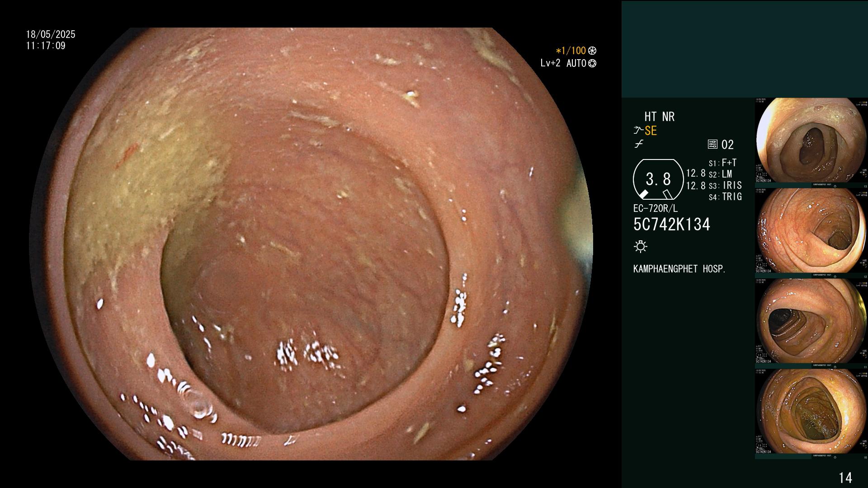Click the serial number 5C742K134
868x488 pixels.
click(x=672, y=225)
